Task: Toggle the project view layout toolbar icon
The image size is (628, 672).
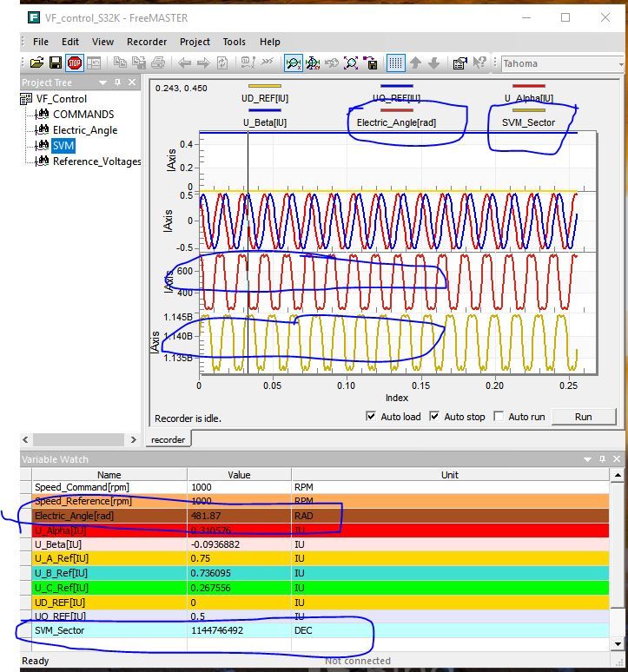Action: point(94,63)
